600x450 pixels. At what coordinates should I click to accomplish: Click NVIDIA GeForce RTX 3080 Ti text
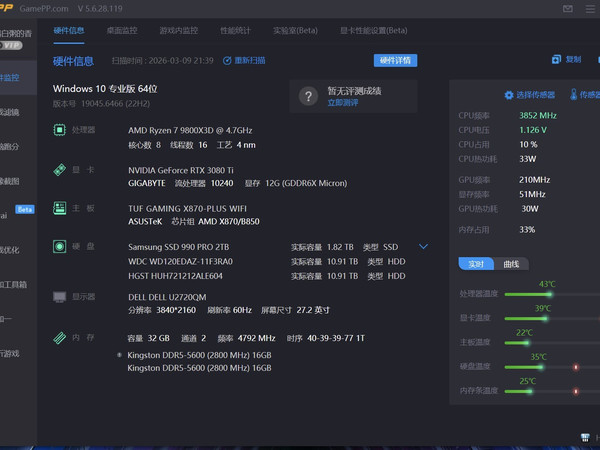(x=181, y=170)
